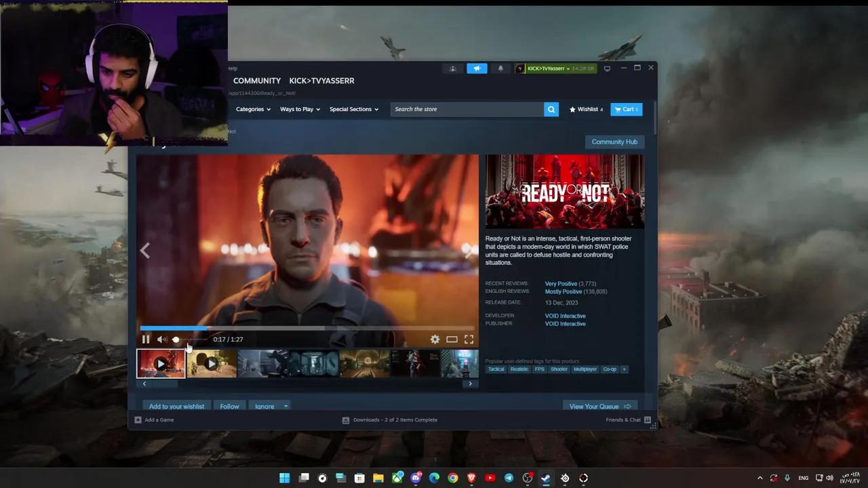Open the Cart
This screenshot has height=488, width=868.
pos(627,109)
